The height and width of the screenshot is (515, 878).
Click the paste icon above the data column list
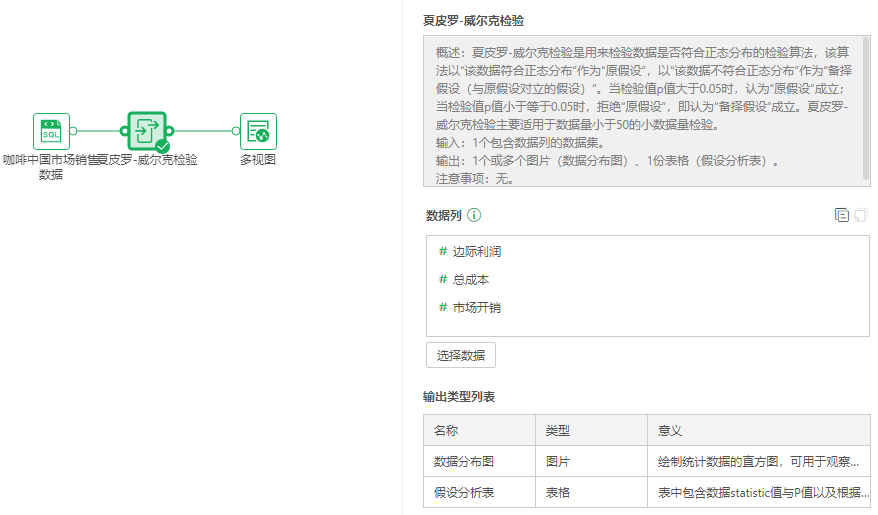click(x=860, y=215)
